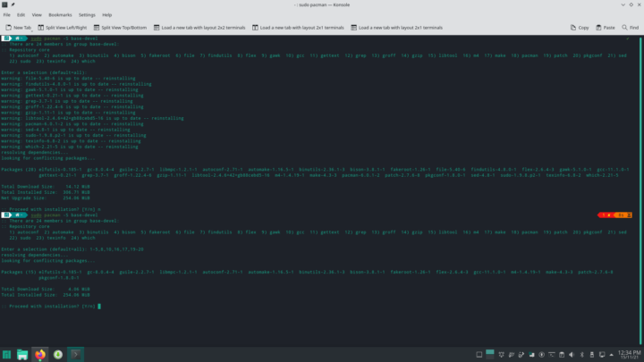Click the 'warning: which-2.21-5' line

pyautogui.click(x=70, y=147)
